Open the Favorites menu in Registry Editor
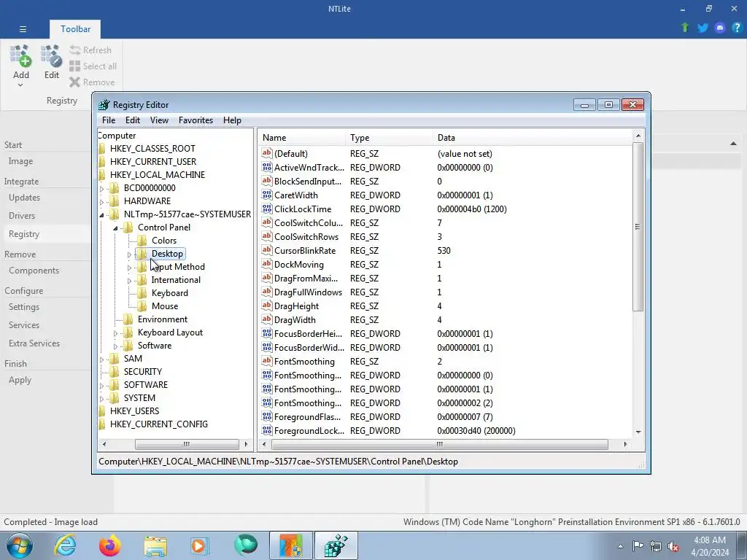The width and height of the screenshot is (747, 560). click(196, 120)
